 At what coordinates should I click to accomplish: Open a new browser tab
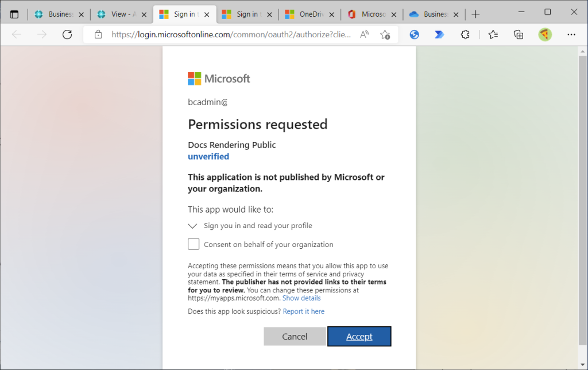tap(475, 14)
